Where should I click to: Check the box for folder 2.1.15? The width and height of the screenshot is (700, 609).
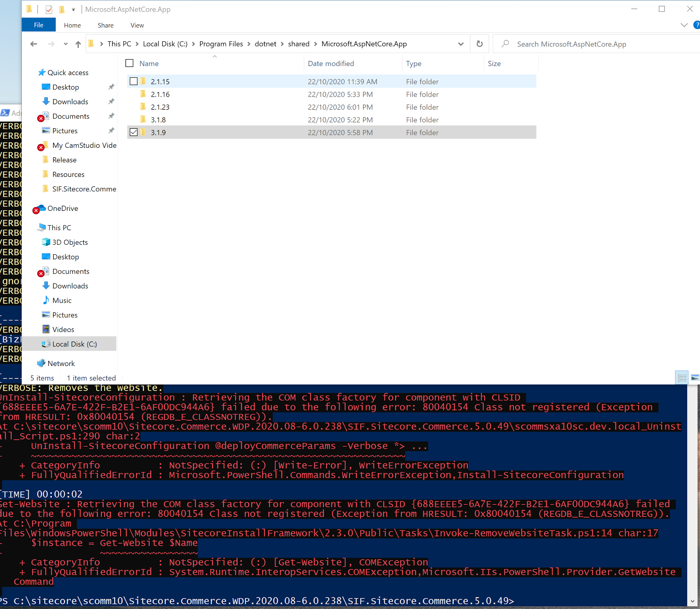[134, 81]
